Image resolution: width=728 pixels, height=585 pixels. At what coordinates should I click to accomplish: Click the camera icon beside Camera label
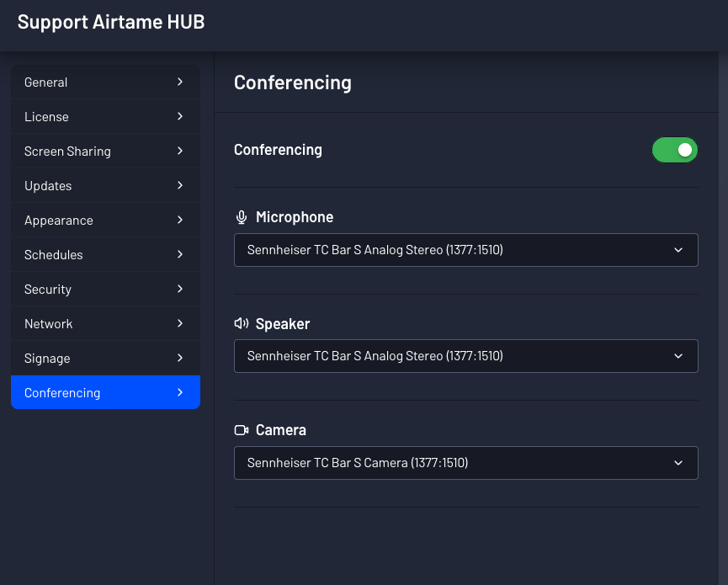242,430
